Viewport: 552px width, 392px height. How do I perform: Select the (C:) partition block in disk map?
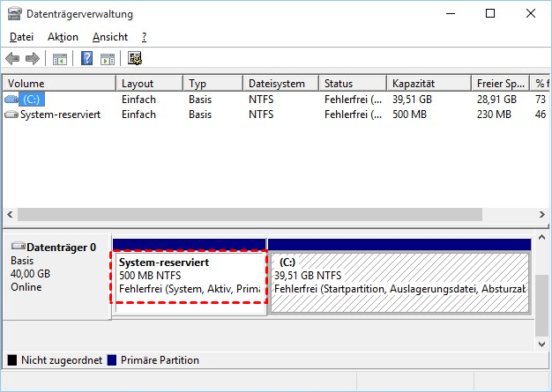coord(399,276)
